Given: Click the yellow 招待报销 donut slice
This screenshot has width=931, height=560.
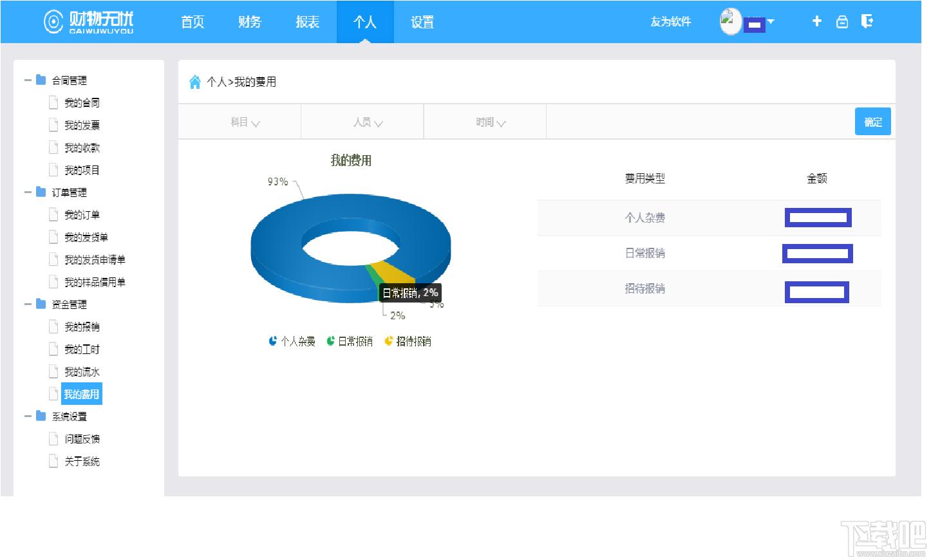Looking at the screenshot, I should (393, 274).
